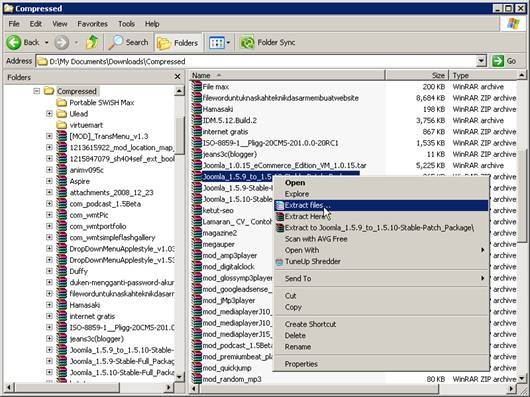Open the Edit menu
Image resolution: width=530 pixels, height=397 pixels.
[35, 24]
